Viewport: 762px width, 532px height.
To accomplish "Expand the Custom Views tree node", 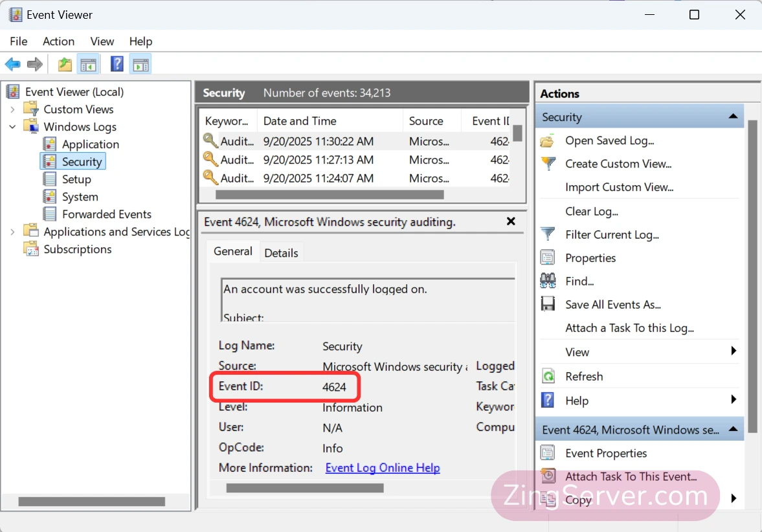I will pyautogui.click(x=12, y=109).
